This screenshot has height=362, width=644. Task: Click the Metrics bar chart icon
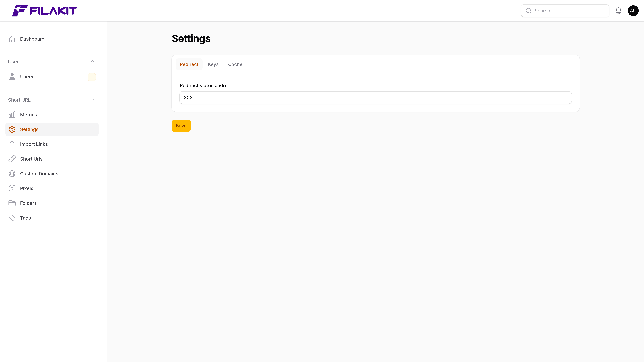pyautogui.click(x=12, y=115)
